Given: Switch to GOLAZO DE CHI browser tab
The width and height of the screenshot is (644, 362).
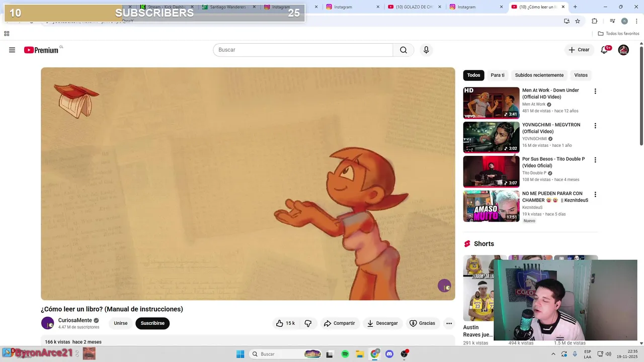Looking at the screenshot, I should (x=413, y=7).
